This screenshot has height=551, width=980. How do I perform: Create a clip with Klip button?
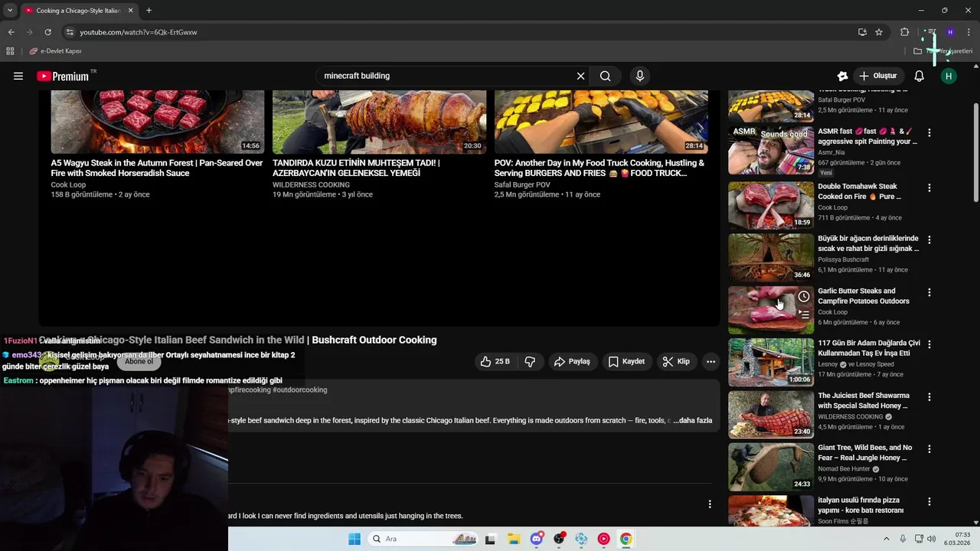tap(676, 361)
